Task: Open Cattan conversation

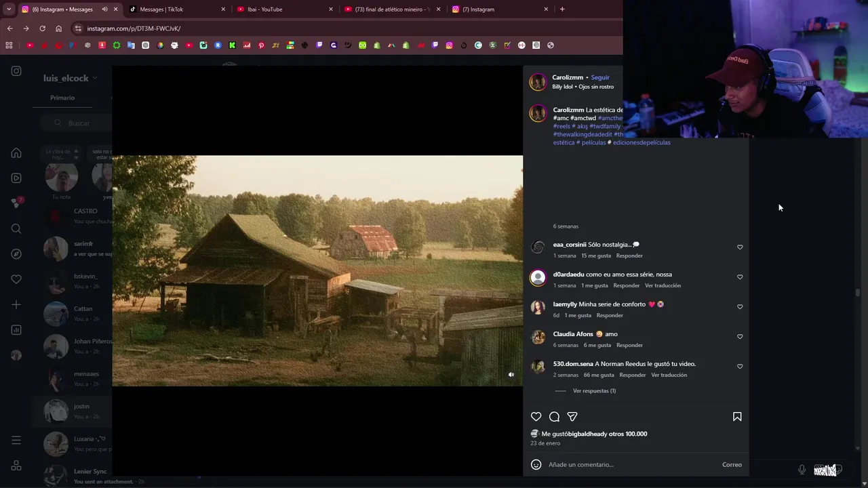Action: pyautogui.click(x=73, y=313)
